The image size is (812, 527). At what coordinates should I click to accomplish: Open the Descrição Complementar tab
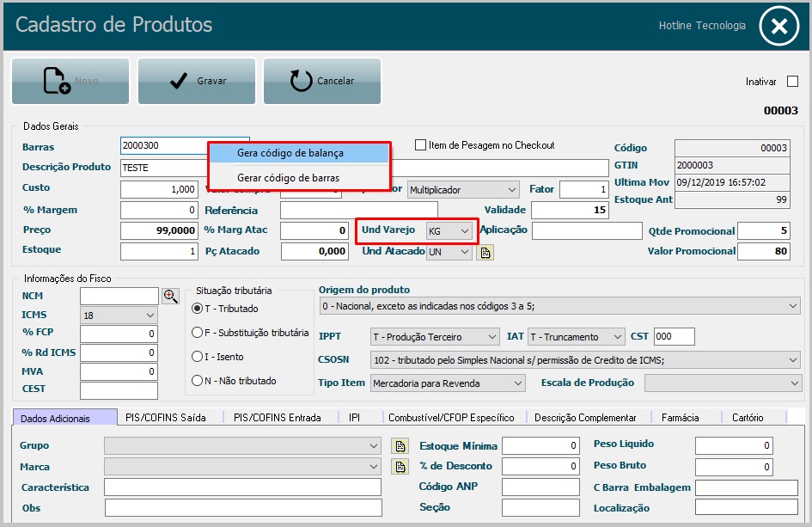[x=585, y=418]
